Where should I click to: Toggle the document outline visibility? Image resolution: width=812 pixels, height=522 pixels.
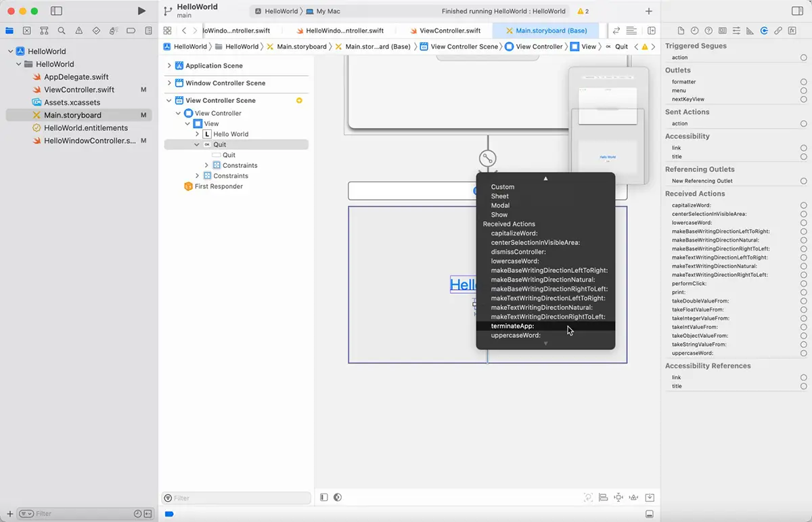coord(323,498)
